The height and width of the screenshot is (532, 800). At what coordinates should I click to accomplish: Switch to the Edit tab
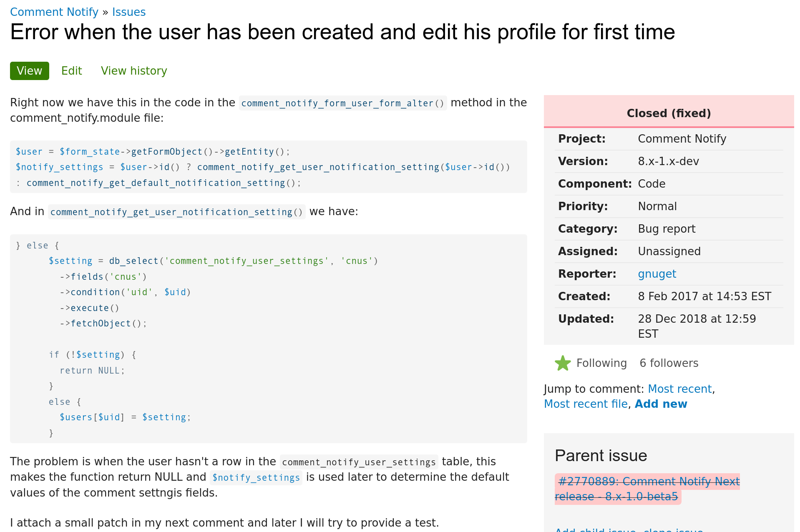click(72, 71)
